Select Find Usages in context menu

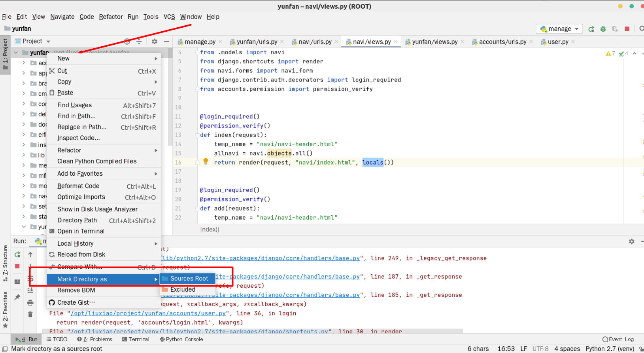coord(104,105)
